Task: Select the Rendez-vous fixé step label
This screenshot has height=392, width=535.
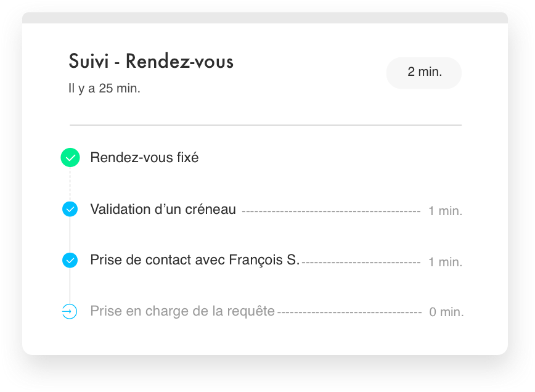Action: click(144, 158)
